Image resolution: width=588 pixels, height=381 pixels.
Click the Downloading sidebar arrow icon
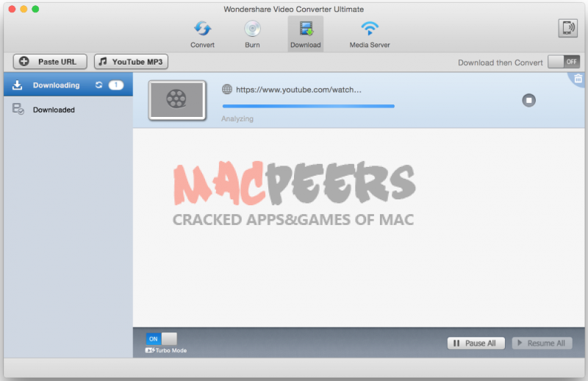[17, 85]
